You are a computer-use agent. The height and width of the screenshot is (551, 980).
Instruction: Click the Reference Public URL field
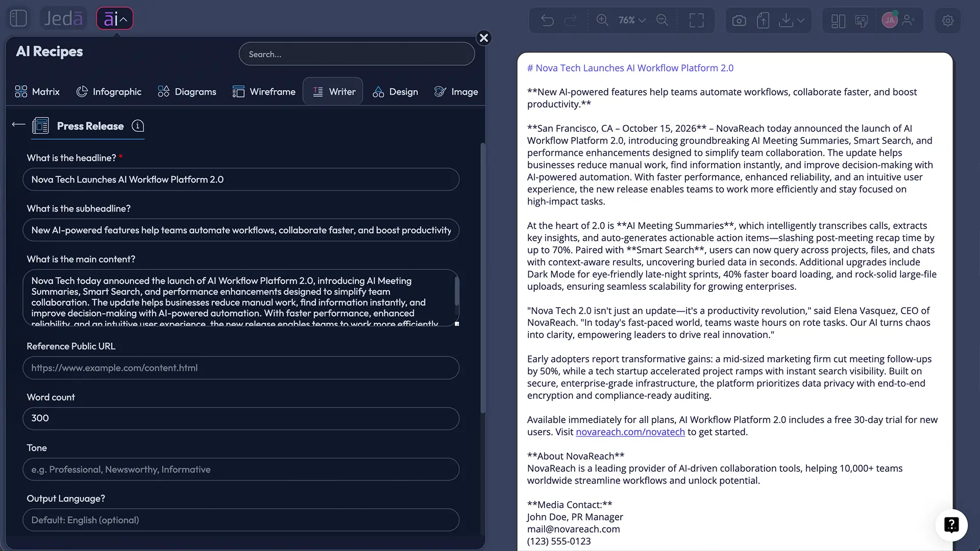[241, 368]
